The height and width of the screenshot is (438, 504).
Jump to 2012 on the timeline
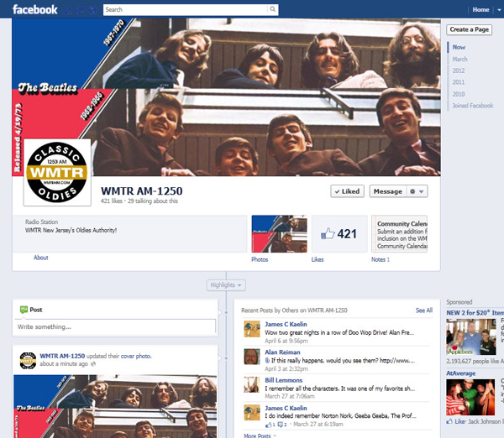pyautogui.click(x=459, y=70)
